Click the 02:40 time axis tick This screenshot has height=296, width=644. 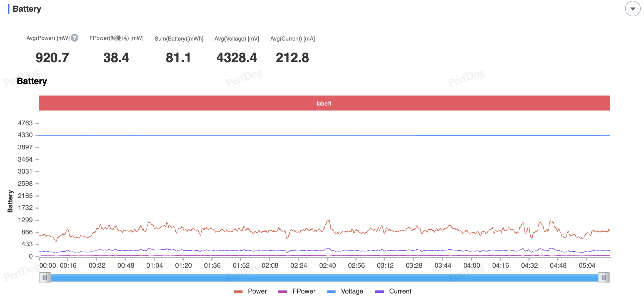tap(328, 265)
